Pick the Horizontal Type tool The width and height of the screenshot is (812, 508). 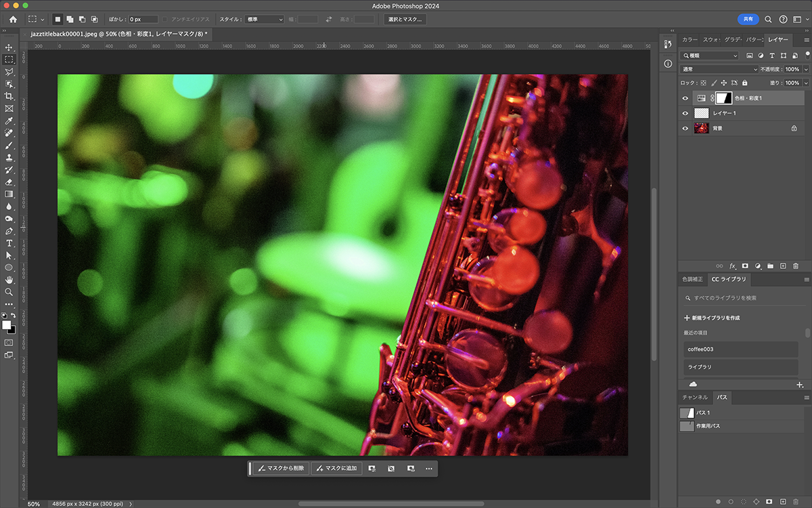[x=9, y=243]
